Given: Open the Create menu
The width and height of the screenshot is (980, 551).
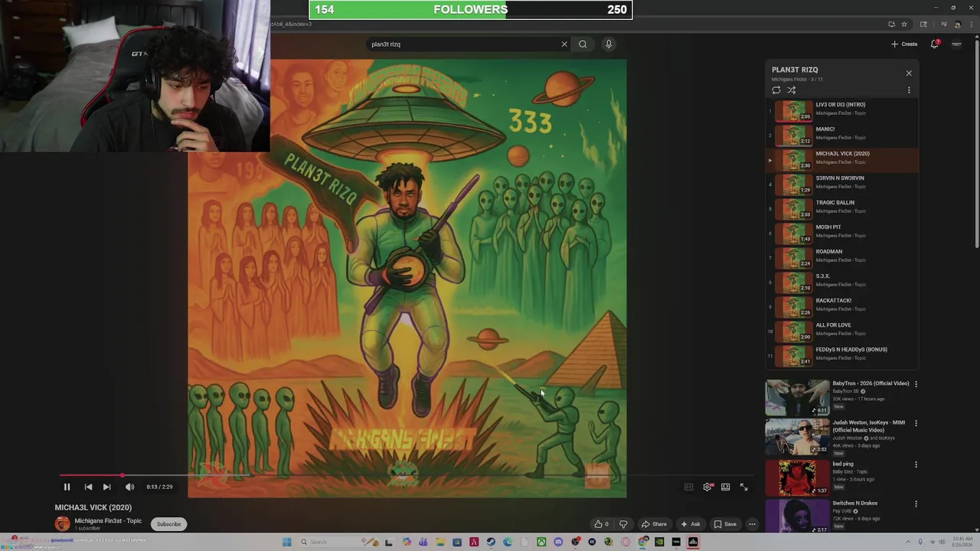Looking at the screenshot, I should (904, 44).
